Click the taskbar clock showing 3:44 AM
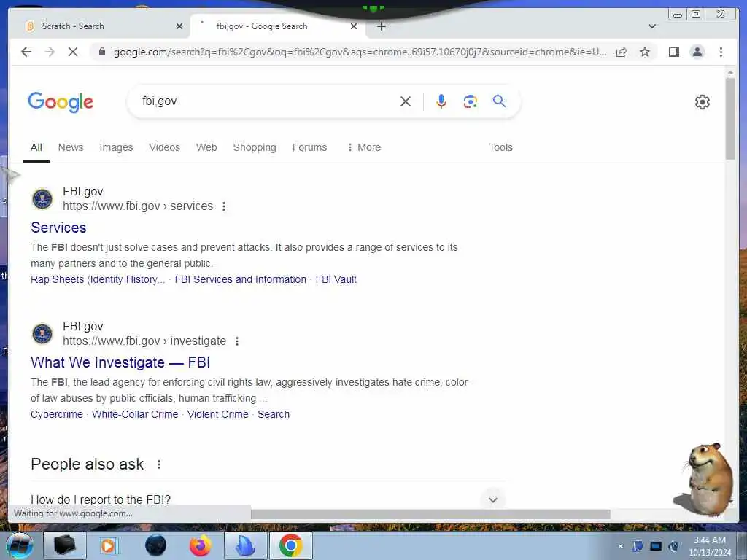747x560 pixels. click(710, 546)
